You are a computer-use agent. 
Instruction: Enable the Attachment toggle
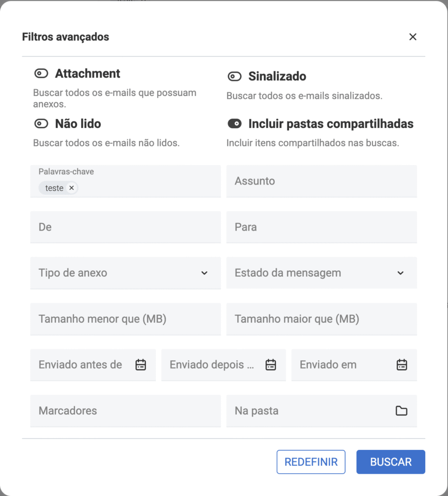[41, 74]
